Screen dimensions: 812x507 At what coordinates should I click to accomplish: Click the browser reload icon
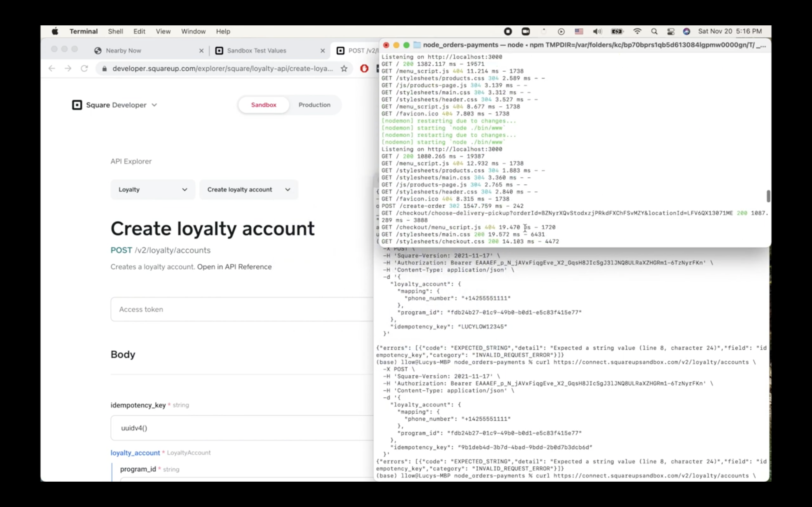(84, 68)
